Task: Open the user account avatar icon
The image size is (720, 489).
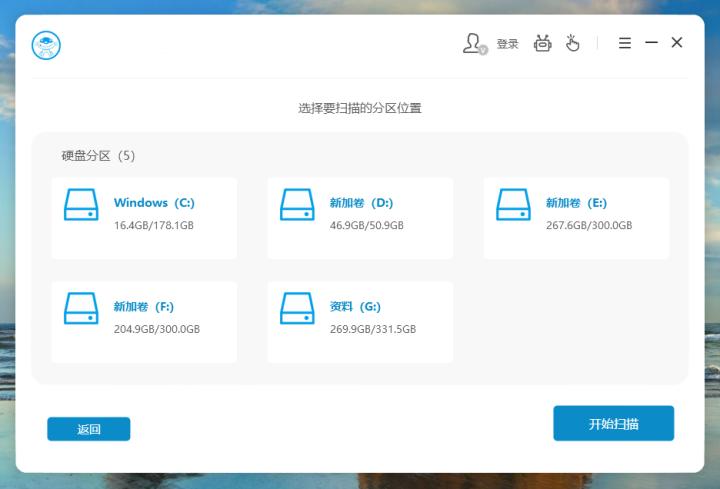Action: [474, 44]
